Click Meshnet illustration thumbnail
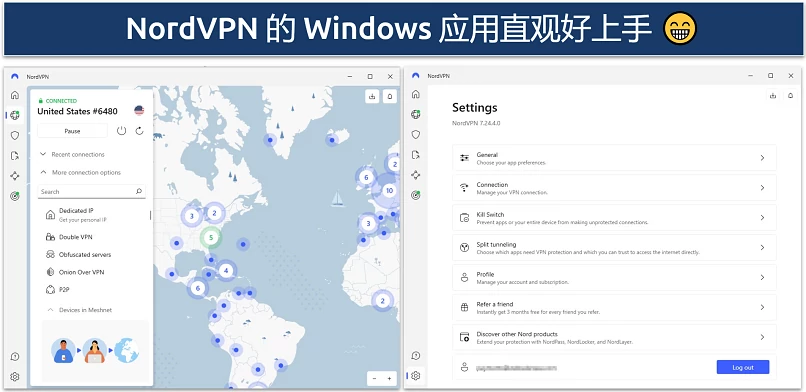806x392 pixels. [95, 350]
